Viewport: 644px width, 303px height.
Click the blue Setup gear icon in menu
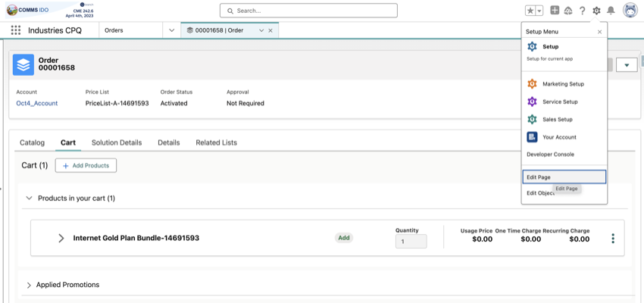532,47
